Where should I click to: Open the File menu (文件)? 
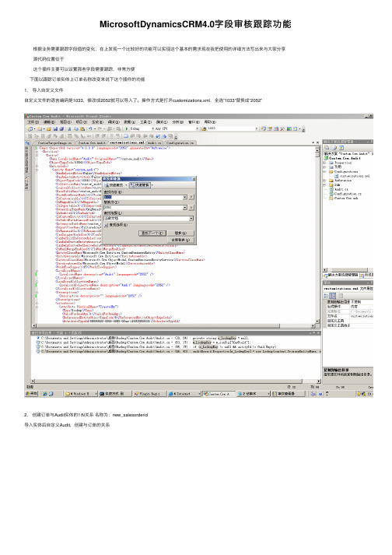pos(33,121)
